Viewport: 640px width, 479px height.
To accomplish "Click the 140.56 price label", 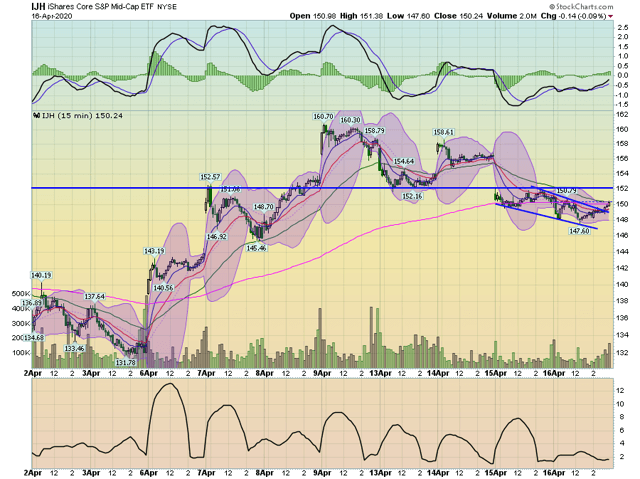I will click(x=163, y=288).
